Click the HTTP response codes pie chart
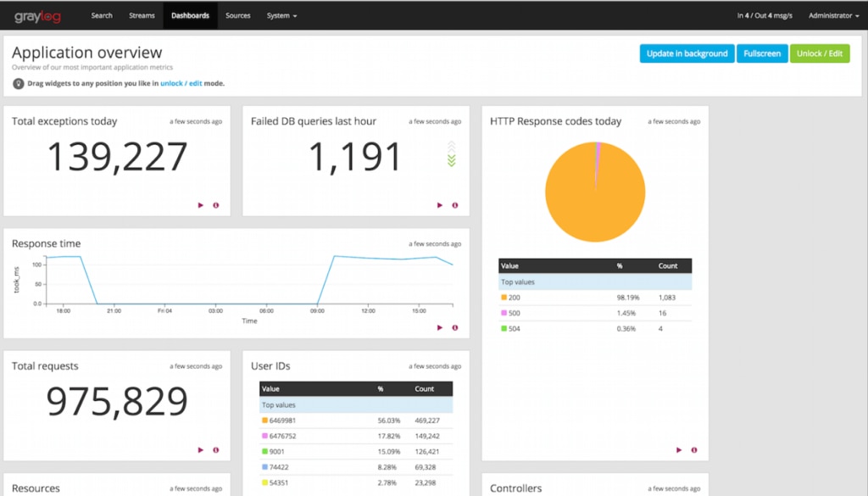Image resolution: width=868 pixels, height=496 pixels. [595, 192]
